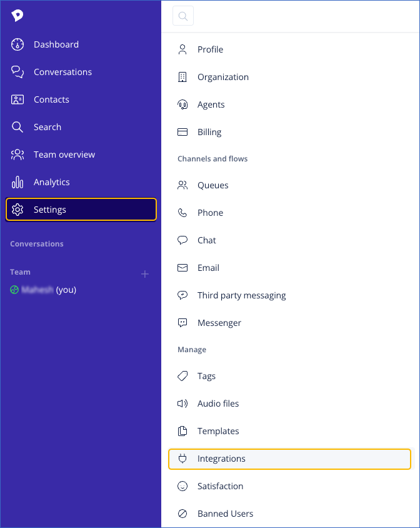Click the Dashboard gauge icon
Image resolution: width=420 pixels, height=528 pixels.
(x=17, y=44)
